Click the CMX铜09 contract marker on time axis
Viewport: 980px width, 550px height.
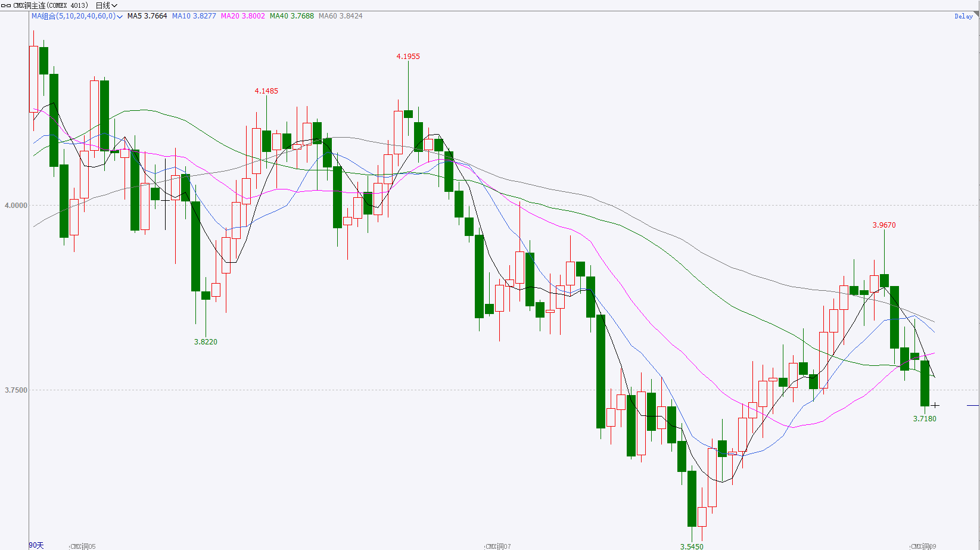point(923,546)
